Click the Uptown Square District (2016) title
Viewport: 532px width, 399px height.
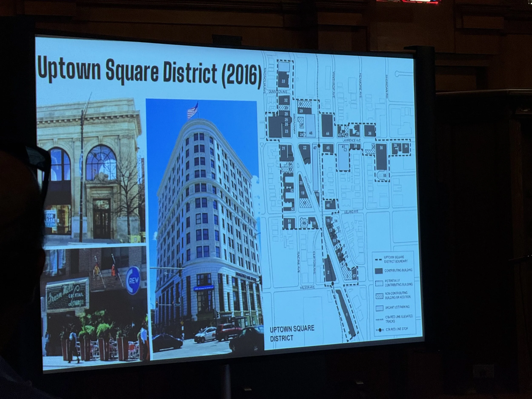pyautogui.click(x=149, y=70)
